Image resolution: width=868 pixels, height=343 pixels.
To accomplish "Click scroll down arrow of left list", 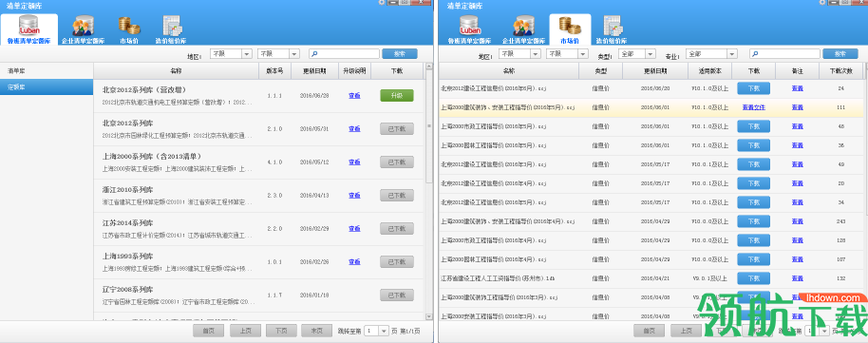I will [428, 316].
